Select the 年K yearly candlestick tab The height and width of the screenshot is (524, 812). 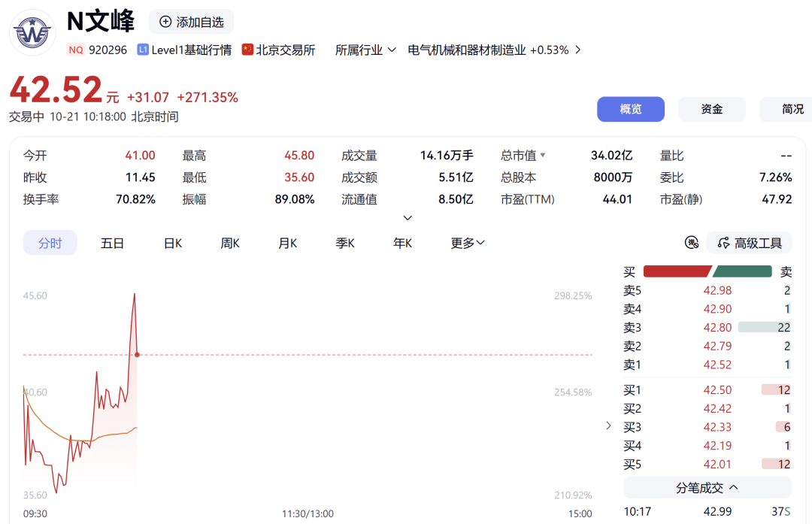coord(402,243)
